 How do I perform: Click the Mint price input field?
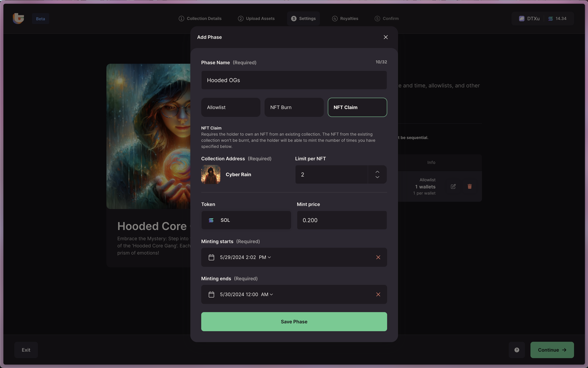click(x=342, y=220)
